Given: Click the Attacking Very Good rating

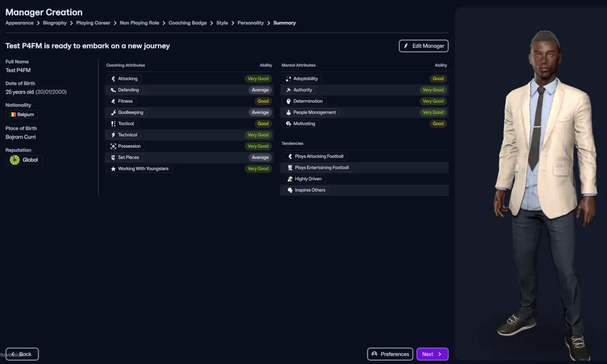Looking at the screenshot, I should [258, 79].
